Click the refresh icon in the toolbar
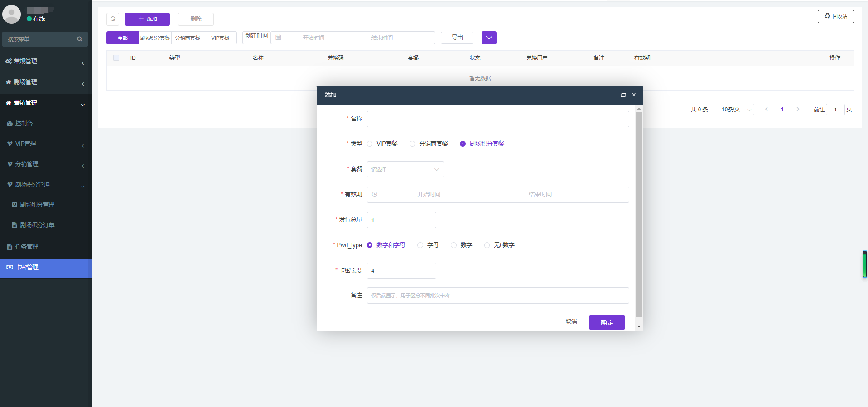The height and width of the screenshot is (407, 868). [x=113, y=19]
